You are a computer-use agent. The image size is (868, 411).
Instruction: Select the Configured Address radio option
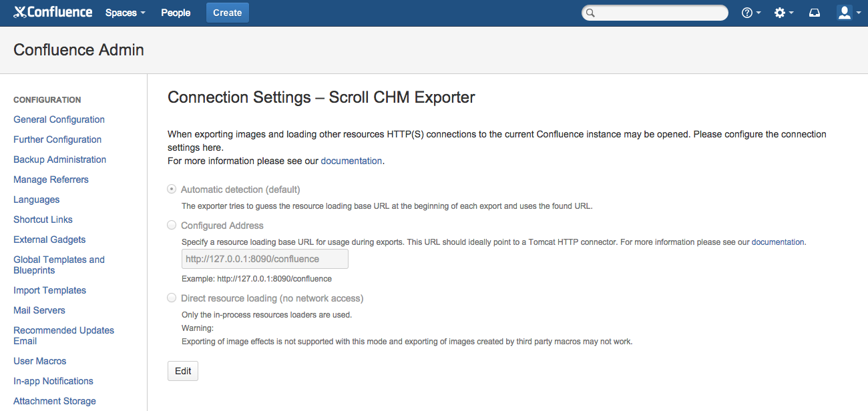172,226
